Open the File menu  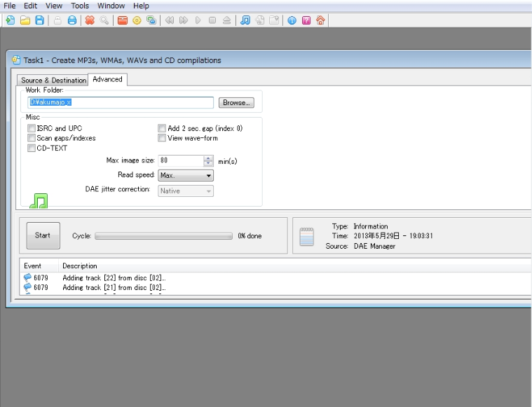click(x=10, y=6)
